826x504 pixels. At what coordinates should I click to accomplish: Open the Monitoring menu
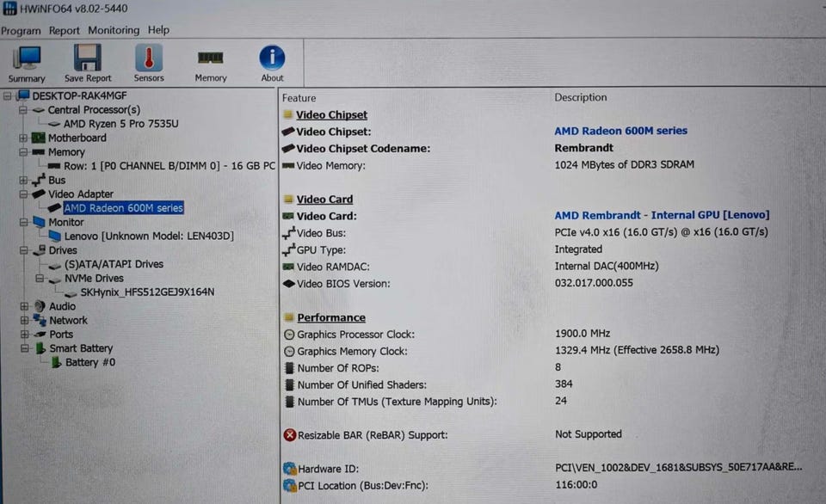114,30
